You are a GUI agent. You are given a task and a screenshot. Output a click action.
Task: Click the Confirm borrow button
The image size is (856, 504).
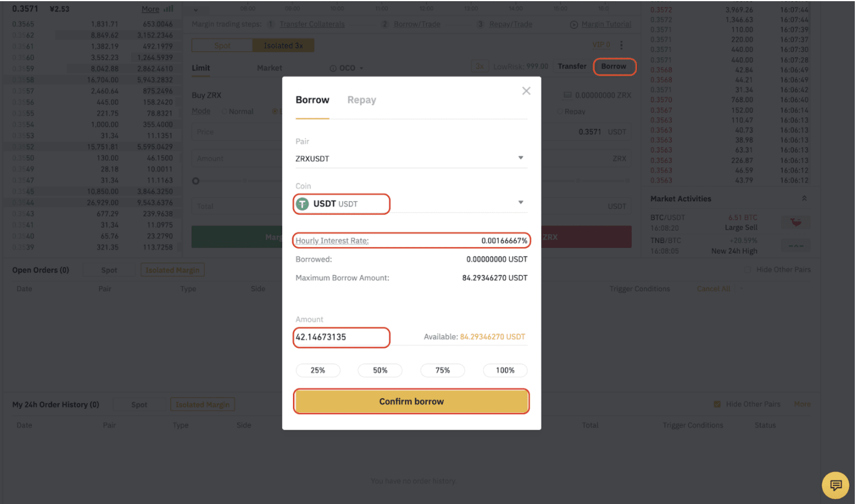coord(411,402)
